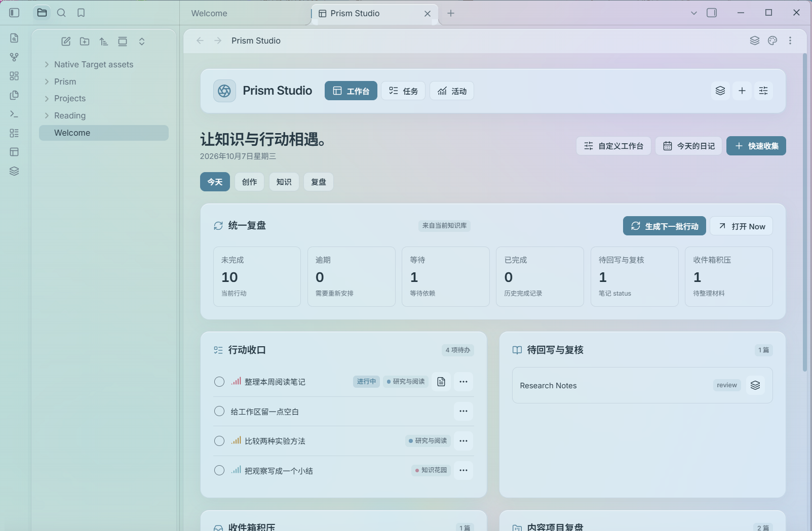
Task: Click the 快速收集 button
Action: (x=756, y=146)
